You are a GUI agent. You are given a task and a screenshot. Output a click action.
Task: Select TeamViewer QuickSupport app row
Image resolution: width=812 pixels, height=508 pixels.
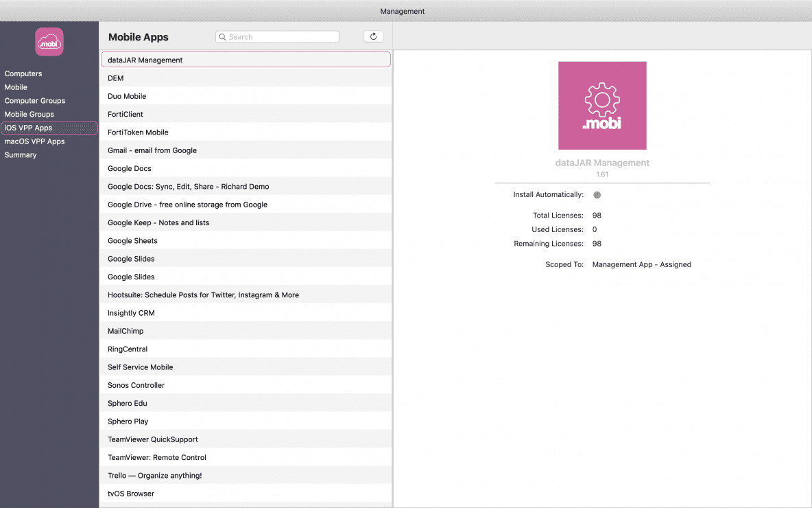(x=153, y=439)
